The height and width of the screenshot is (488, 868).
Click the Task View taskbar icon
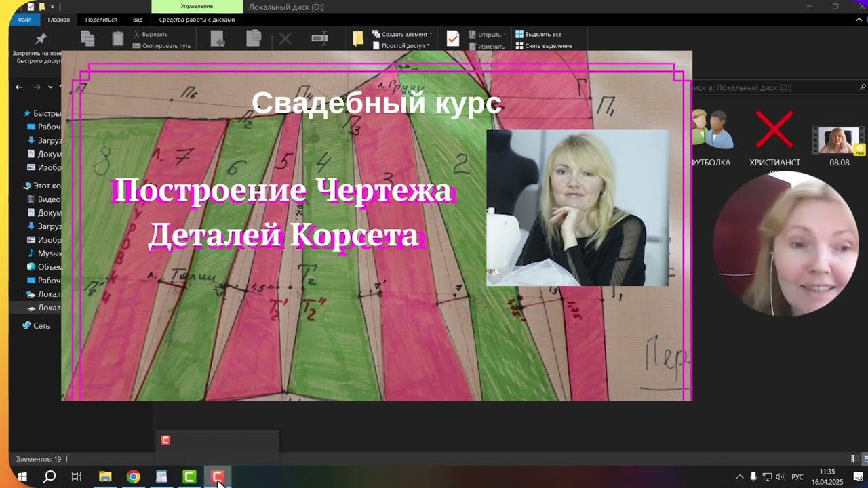[x=77, y=476]
